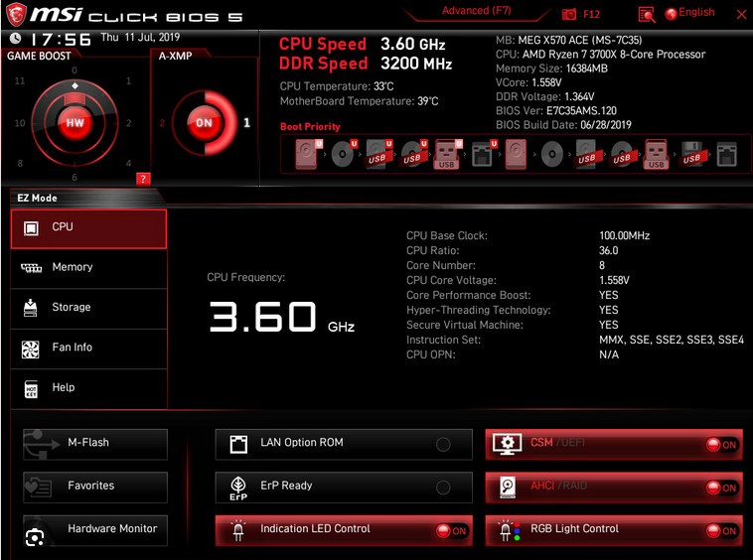
Task: Click the BIOS Build Date 06/28/2019 line
Action: coord(563,125)
